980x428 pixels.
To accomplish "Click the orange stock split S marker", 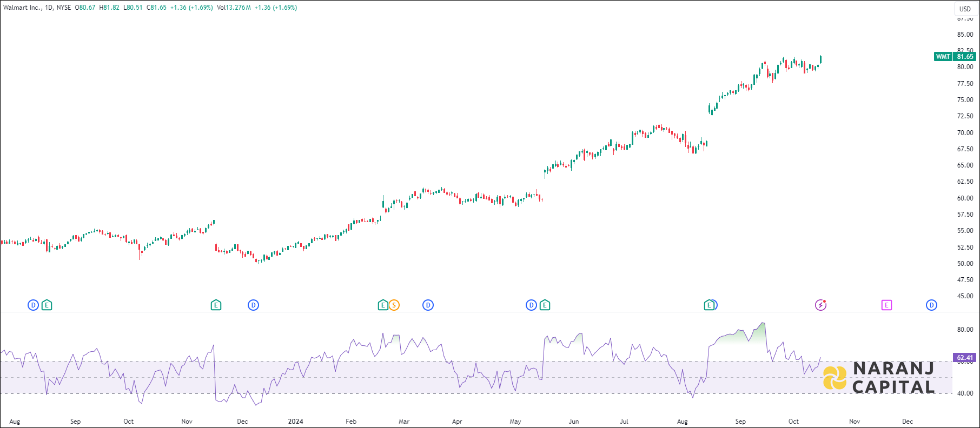I will (x=394, y=305).
